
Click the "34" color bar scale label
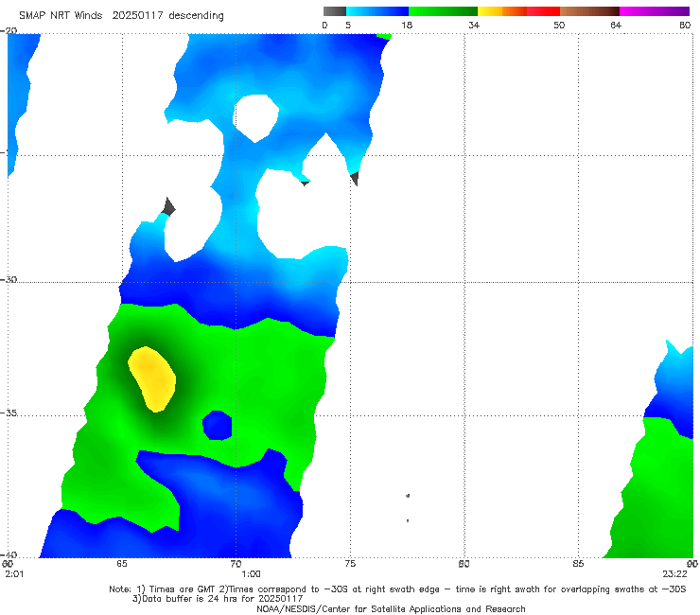point(474,25)
